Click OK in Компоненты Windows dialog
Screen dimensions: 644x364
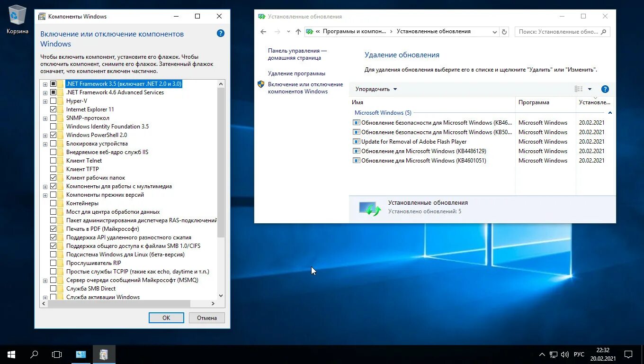(166, 318)
